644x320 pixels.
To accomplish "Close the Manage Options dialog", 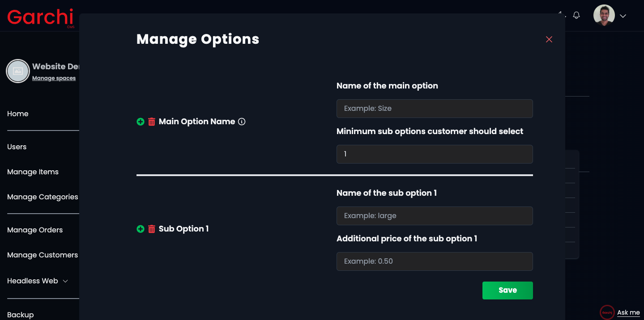I will [549, 39].
